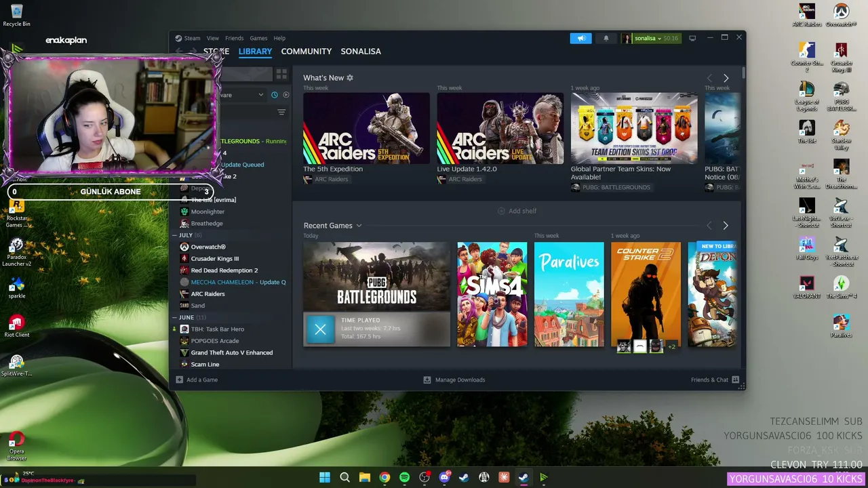Open Friends & Chat
Image resolution: width=868 pixels, height=488 pixels.
715,380
